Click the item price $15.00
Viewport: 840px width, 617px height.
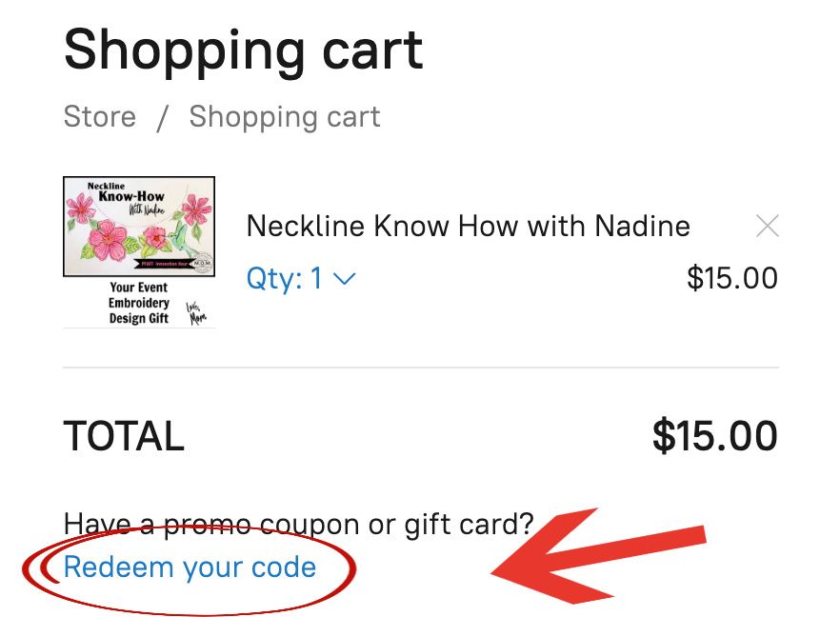pyautogui.click(x=731, y=278)
